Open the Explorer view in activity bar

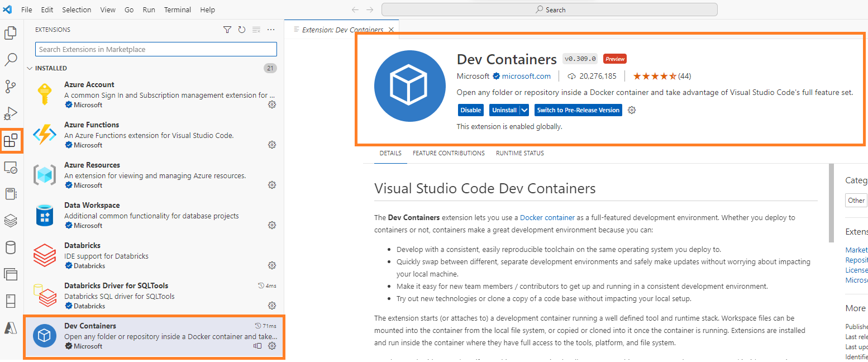pos(11,33)
